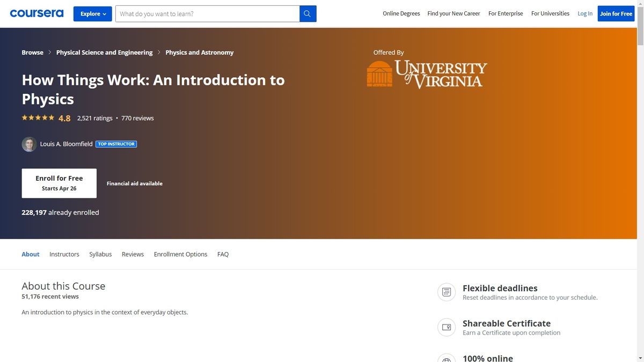Screen dimensions: 644x362
Task: Select the FAQ tab
Action: coord(223,254)
